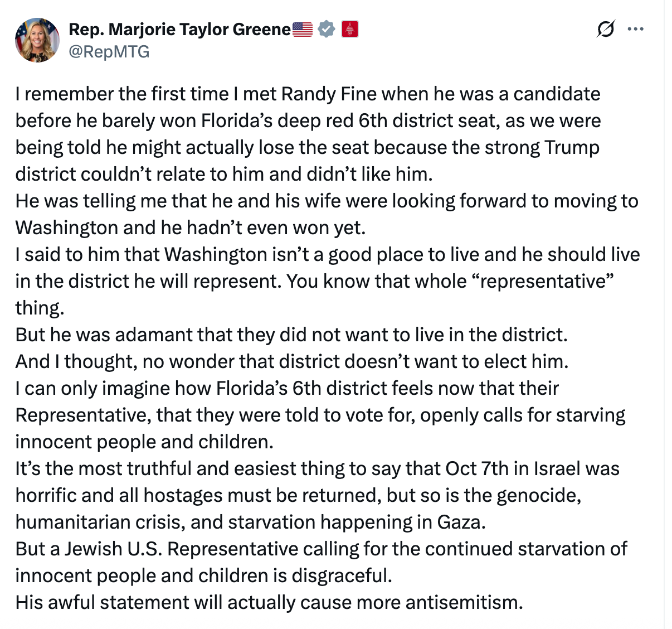The width and height of the screenshot is (672, 629).
Task: Open the three-dot More options menu
Action: tap(635, 29)
